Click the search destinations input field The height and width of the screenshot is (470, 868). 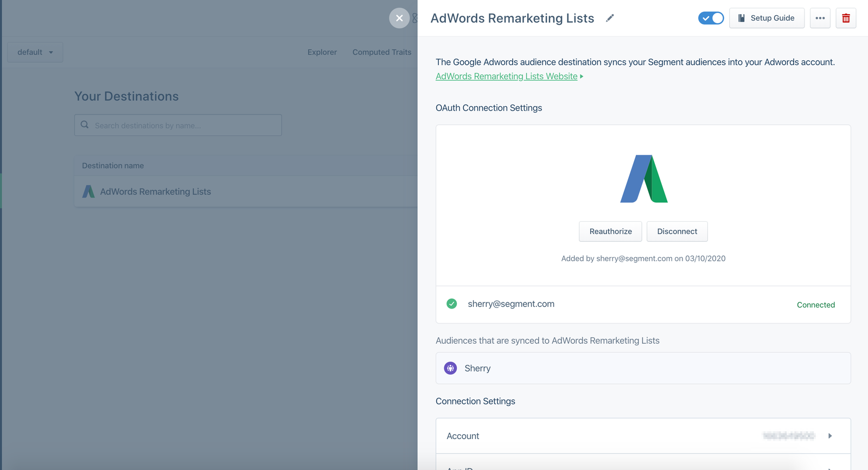(x=184, y=125)
